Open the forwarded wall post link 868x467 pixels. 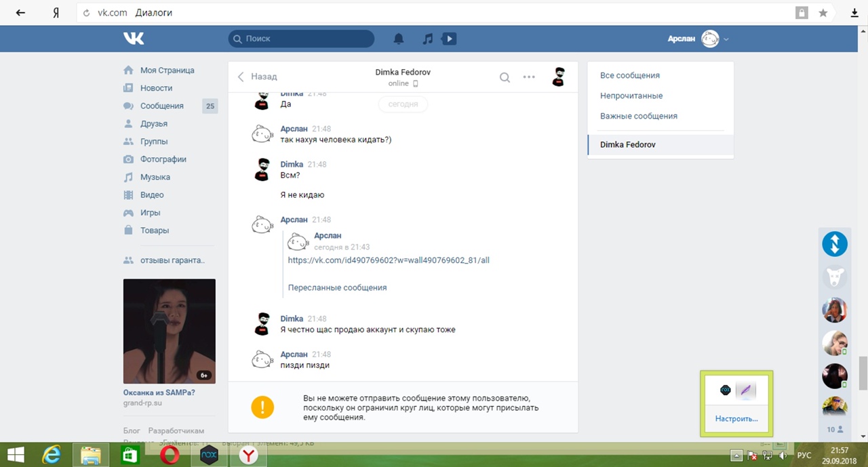(388, 260)
